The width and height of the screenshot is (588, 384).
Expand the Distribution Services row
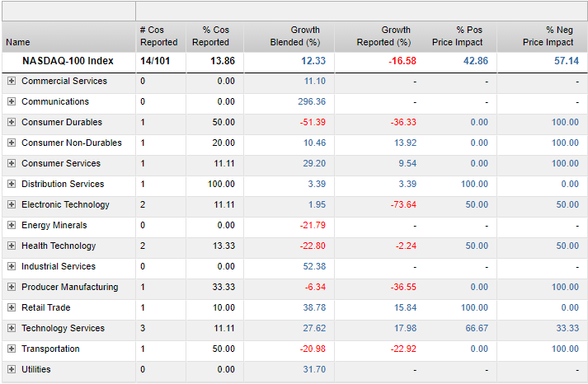tap(12, 184)
